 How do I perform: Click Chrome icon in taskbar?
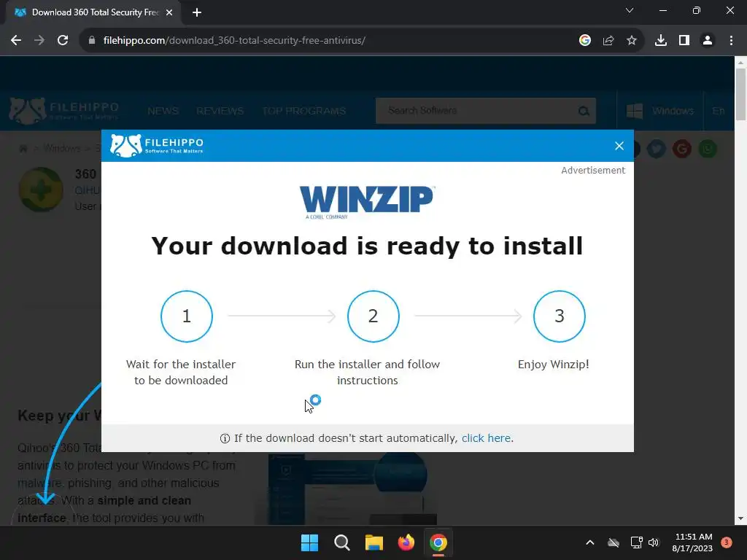tap(438, 542)
